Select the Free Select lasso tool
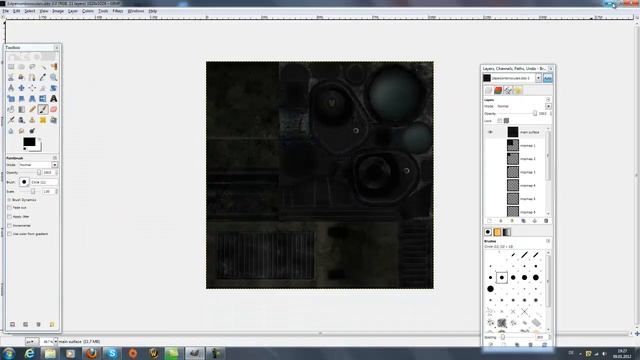Image resolution: width=640 pixels, height=360 pixels. pyautogui.click(x=32, y=67)
